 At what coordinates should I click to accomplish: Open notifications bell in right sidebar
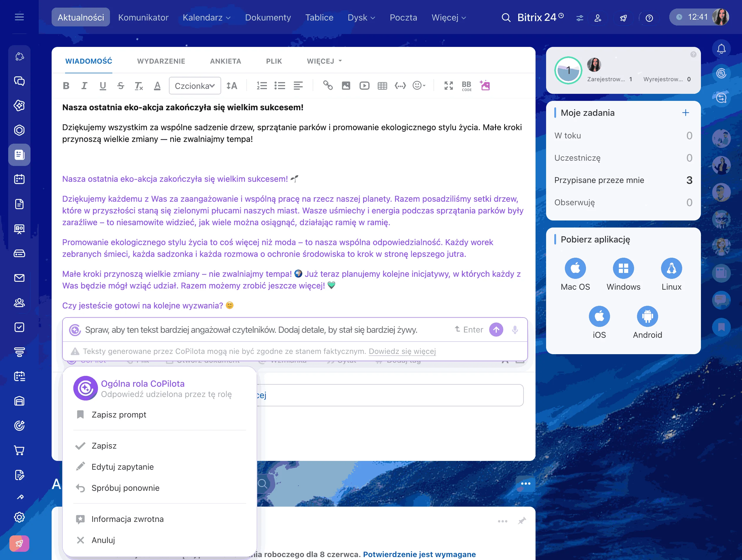[x=721, y=49]
